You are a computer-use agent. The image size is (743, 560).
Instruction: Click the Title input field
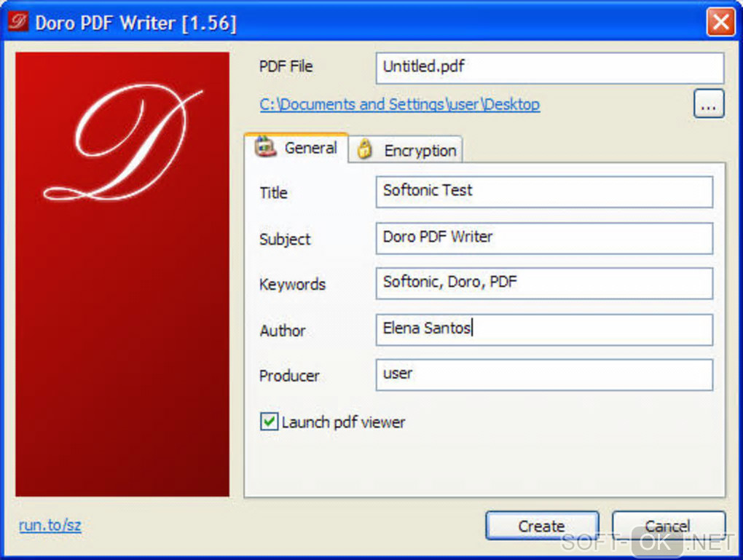coord(544,192)
